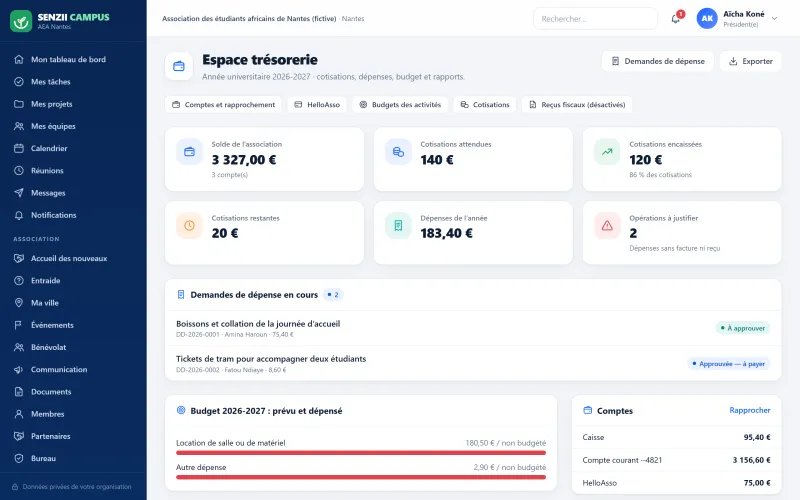Screen dimensions: 800x500
Task: Click the Demandes de dépense button
Action: pyautogui.click(x=658, y=61)
